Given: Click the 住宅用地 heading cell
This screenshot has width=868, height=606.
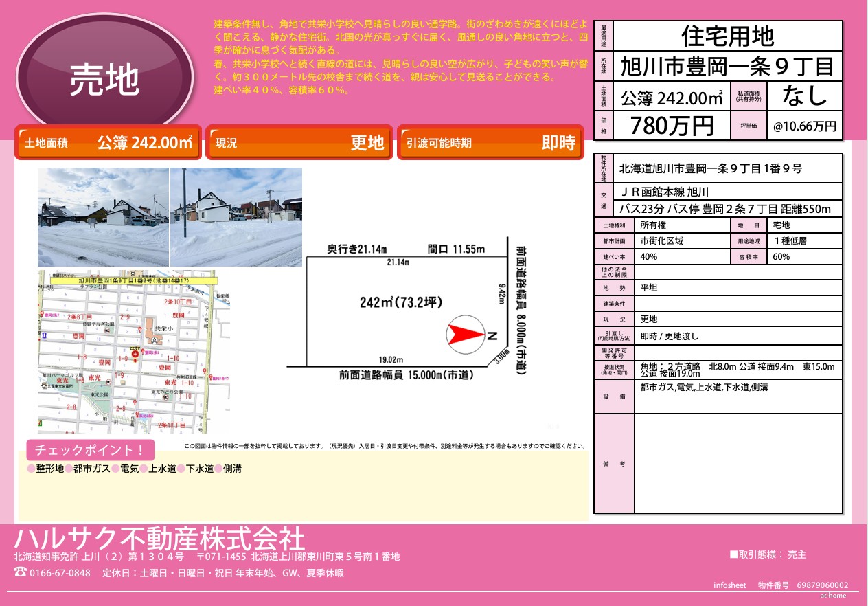Looking at the screenshot, I should click(727, 36).
